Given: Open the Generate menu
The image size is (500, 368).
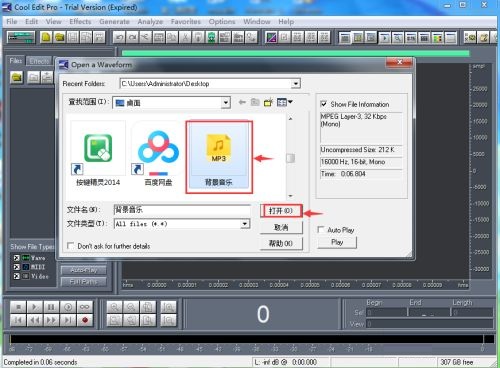Looking at the screenshot, I should [x=114, y=22].
